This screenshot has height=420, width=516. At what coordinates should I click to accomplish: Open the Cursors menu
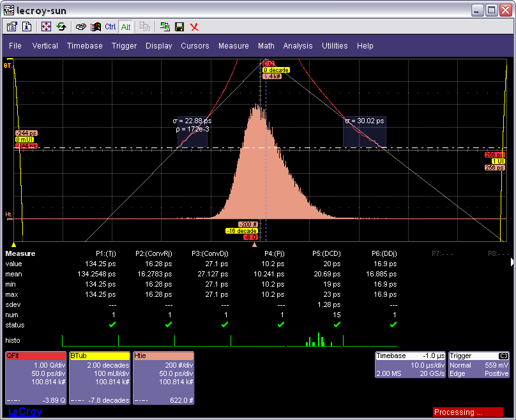(x=195, y=46)
